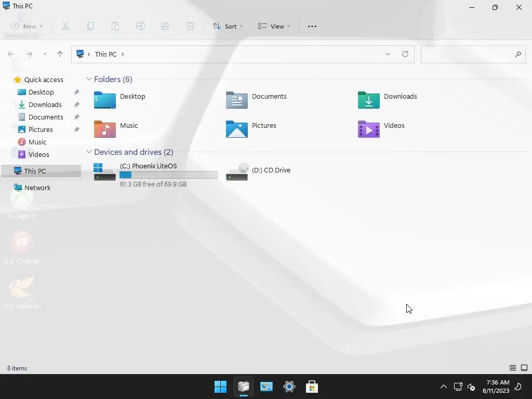Click This PC breadcrumb in address bar
This screenshot has width=532, height=399.
pyautogui.click(x=105, y=54)
